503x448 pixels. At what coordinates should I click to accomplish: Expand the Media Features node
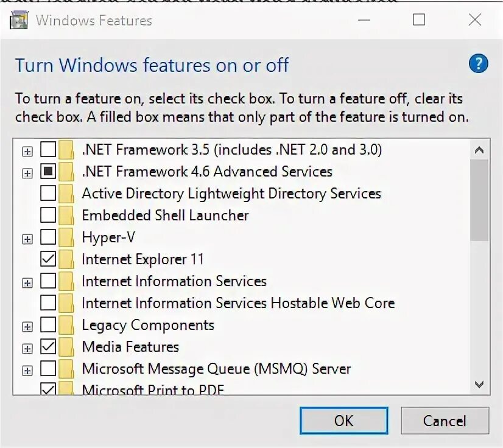coord(27,349)
